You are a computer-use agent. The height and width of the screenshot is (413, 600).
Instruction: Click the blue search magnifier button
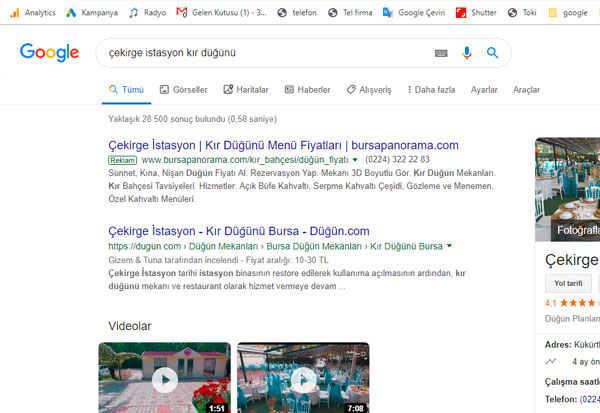(492, 52)
